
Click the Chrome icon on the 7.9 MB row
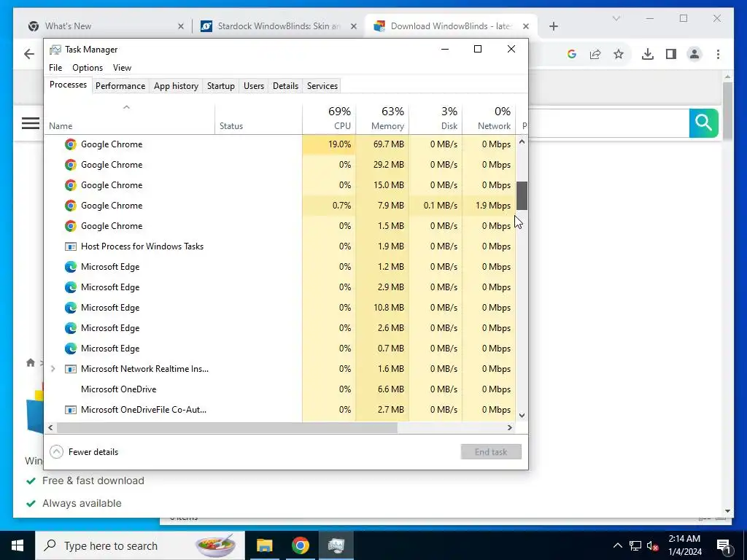[71, 206]
